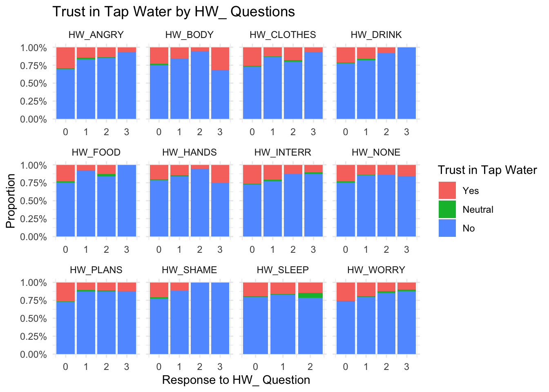Click the Proportion y-axis title
Screen dimensions: 549x392
tap(11, 201)
